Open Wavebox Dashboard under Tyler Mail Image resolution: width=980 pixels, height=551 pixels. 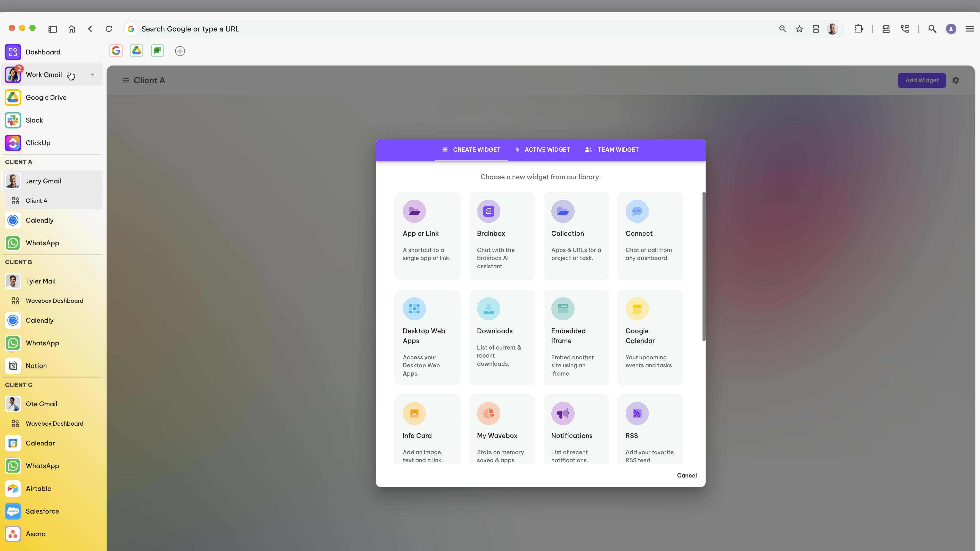click(54, 301)
